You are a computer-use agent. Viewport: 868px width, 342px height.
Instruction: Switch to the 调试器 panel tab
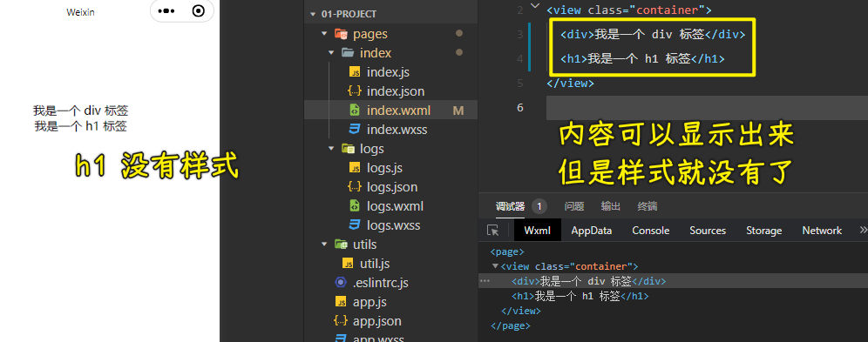[510, 206]
